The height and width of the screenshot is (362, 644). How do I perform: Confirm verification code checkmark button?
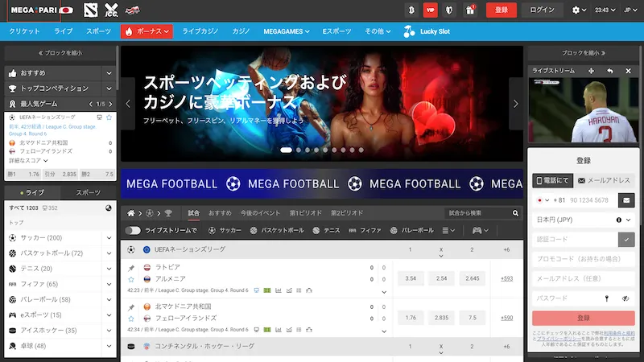pos(626,239)
